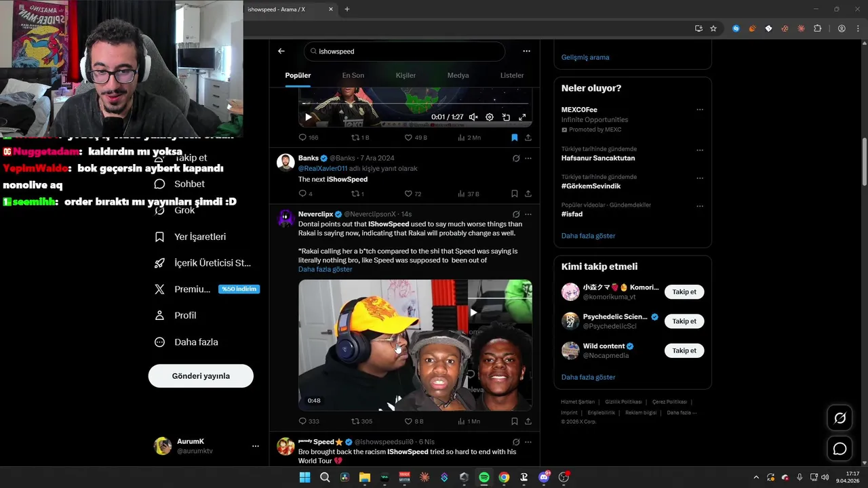Image resolution: width=868 pixels, height=488 pixels.
Task: Switch to the En Son tab
Action: tap(353, 75)
